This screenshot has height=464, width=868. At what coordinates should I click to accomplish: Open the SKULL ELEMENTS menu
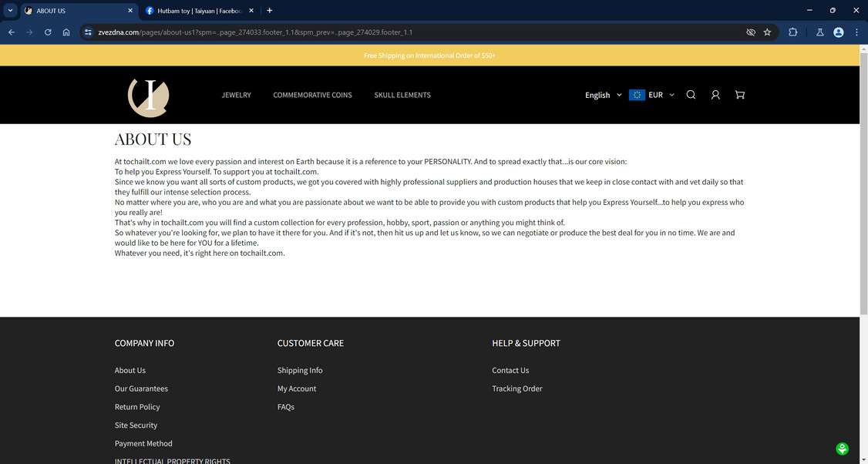click(x=402, y=95)
